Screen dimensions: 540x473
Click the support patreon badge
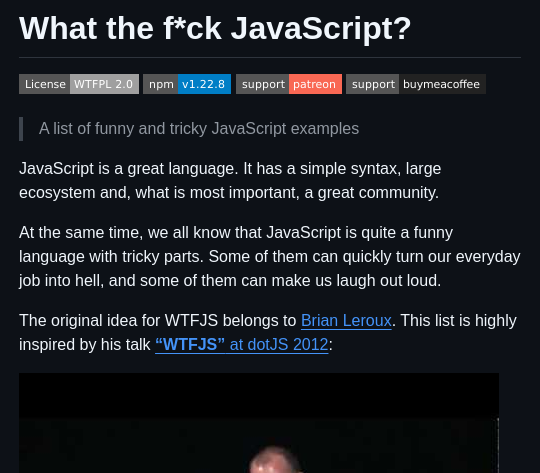tap(289, 84)
